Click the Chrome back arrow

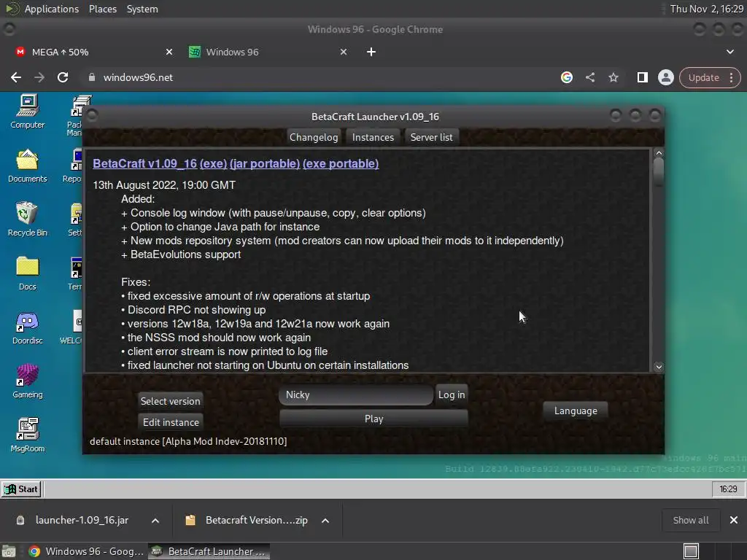pyautogui.click(x=16, y=77)
